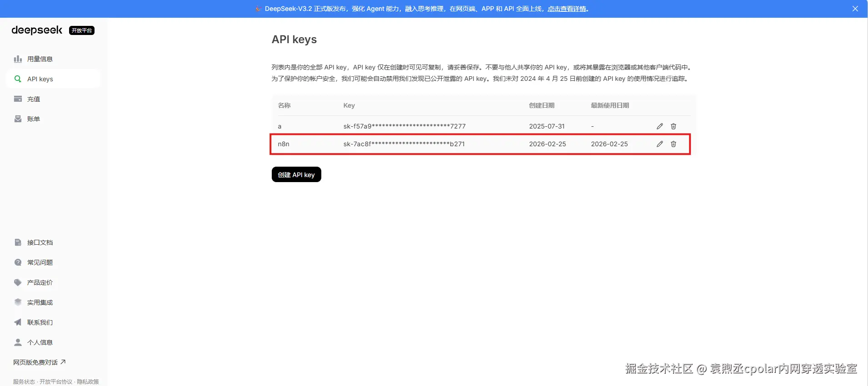Click the API docs document icon

point(18,242)
